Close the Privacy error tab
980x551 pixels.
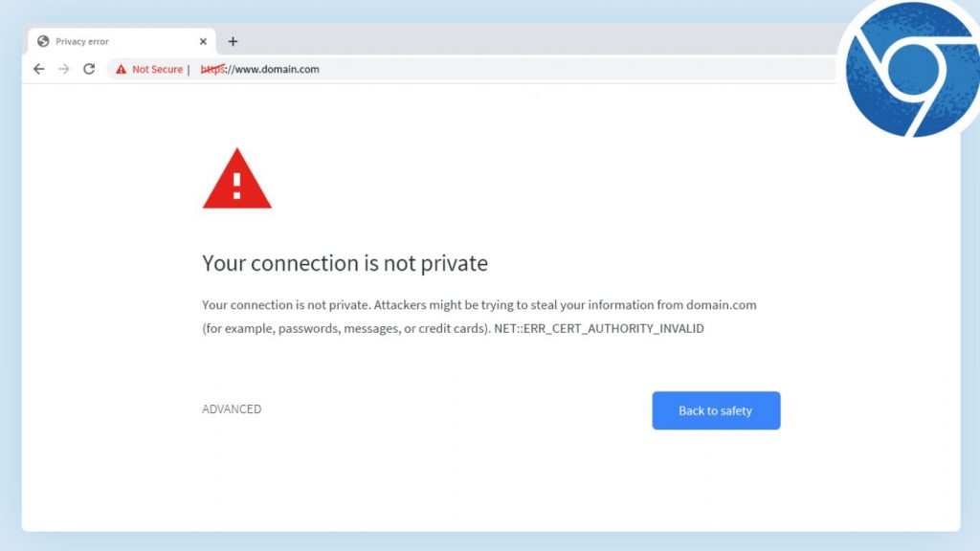tap(202, 41)
